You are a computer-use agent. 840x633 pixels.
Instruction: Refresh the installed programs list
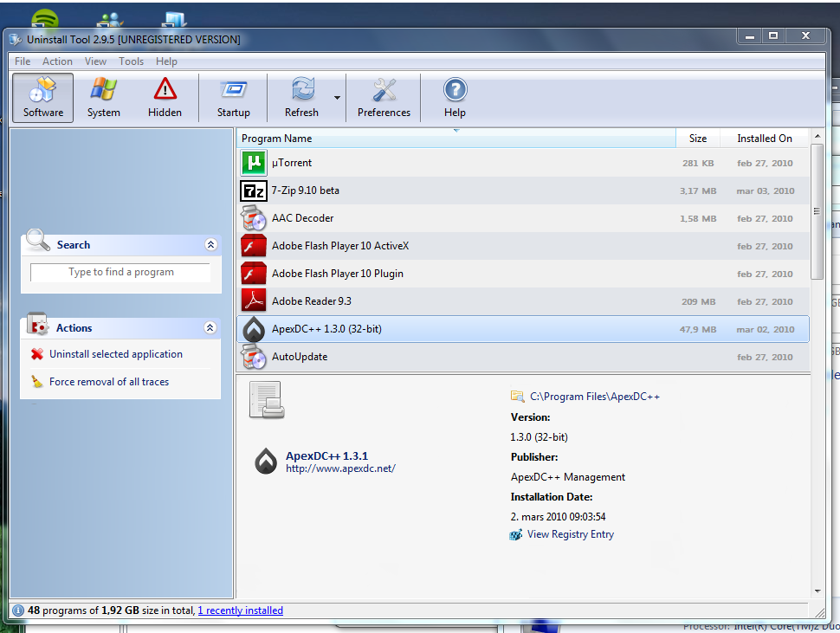point(301,98)
